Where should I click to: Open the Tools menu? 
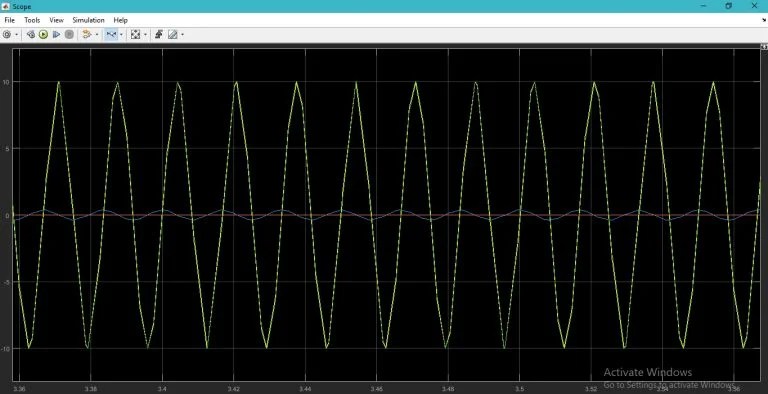pos(32,20)
